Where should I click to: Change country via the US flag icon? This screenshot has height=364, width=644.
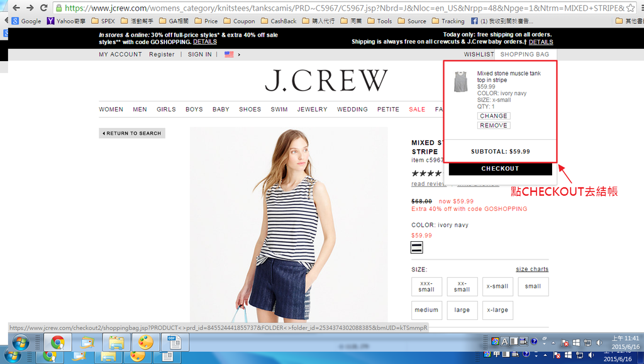(x=229, y=54)
